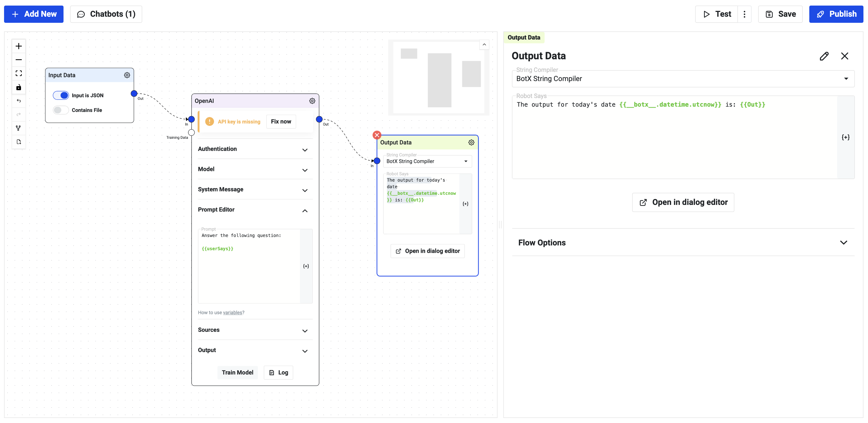This screenshot has width=868, height=423.
Task: Click the Output Data settings gear icon
Action: pos(471,143)
